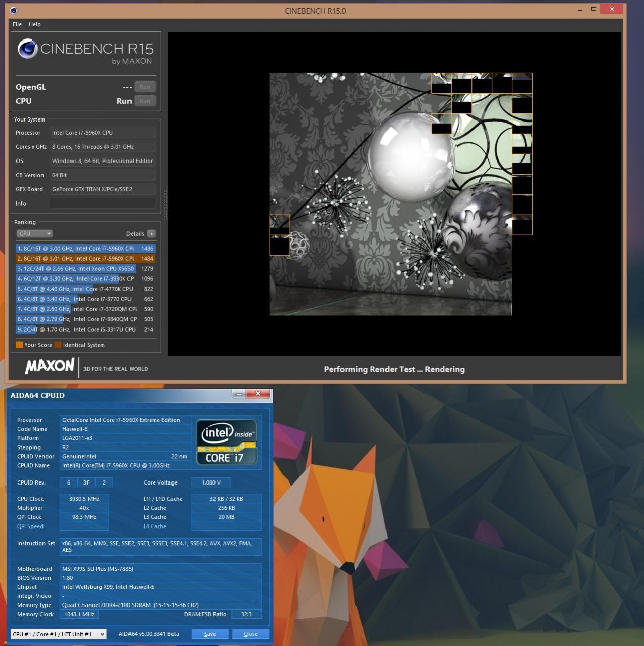Viewport: 644px width, 646px height.
Task: Click the CPUID Rev. 3F value box
Action: tap(87, 483)
